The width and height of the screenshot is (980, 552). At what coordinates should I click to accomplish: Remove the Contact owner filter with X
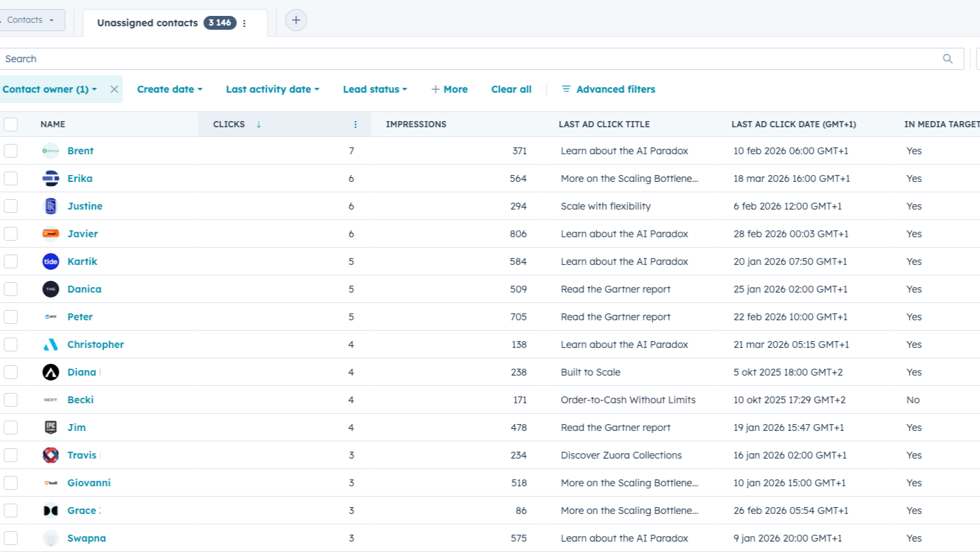click(114, 89)
